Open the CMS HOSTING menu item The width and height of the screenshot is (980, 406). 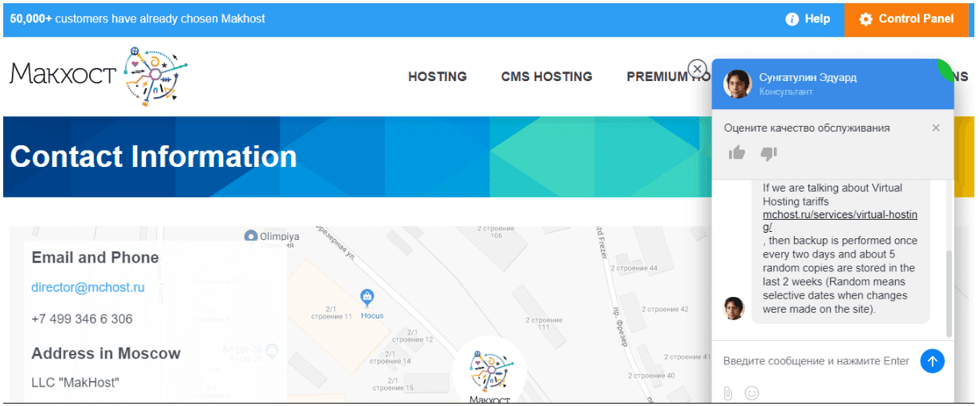click(546, 77)
